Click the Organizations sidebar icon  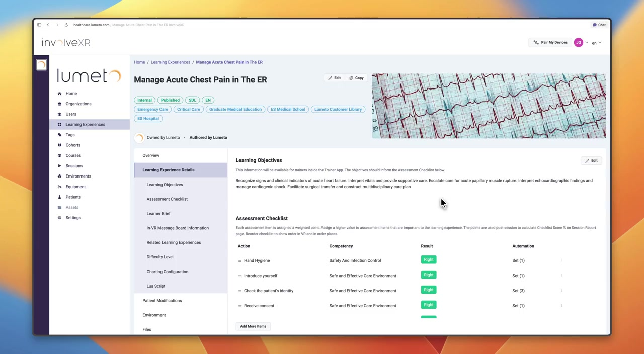point(59,104)
